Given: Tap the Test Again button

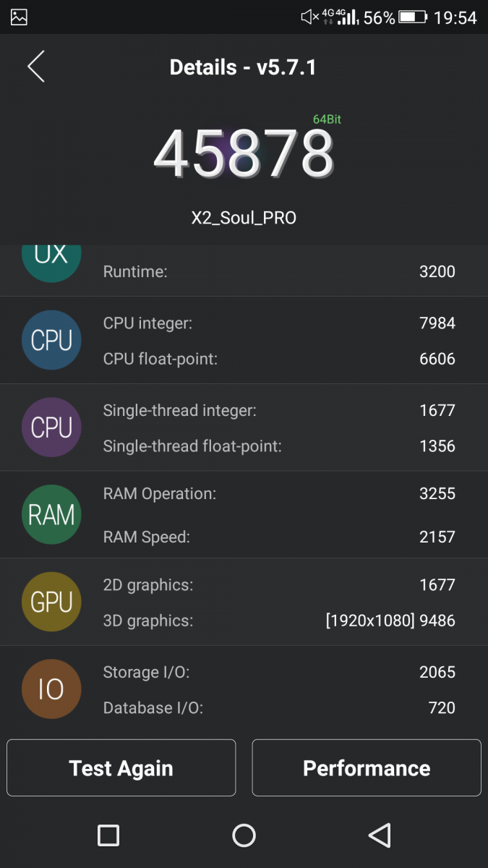Looking at the screenshot, I should tap(121, 767).
